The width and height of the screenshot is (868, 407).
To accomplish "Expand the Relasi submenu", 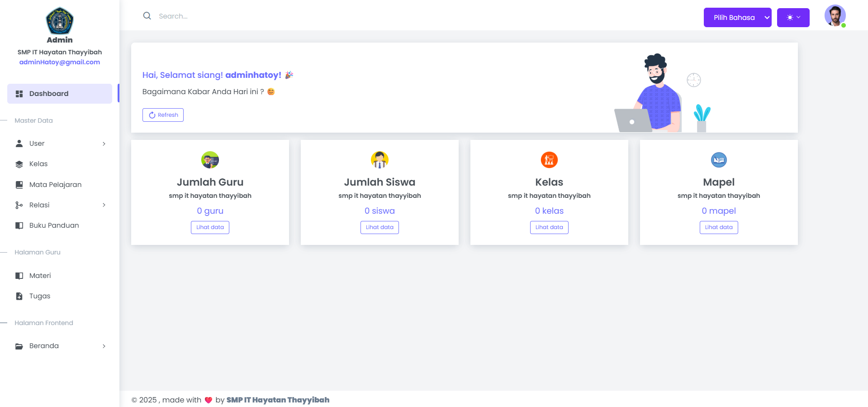I will click(x=60, y=205).
